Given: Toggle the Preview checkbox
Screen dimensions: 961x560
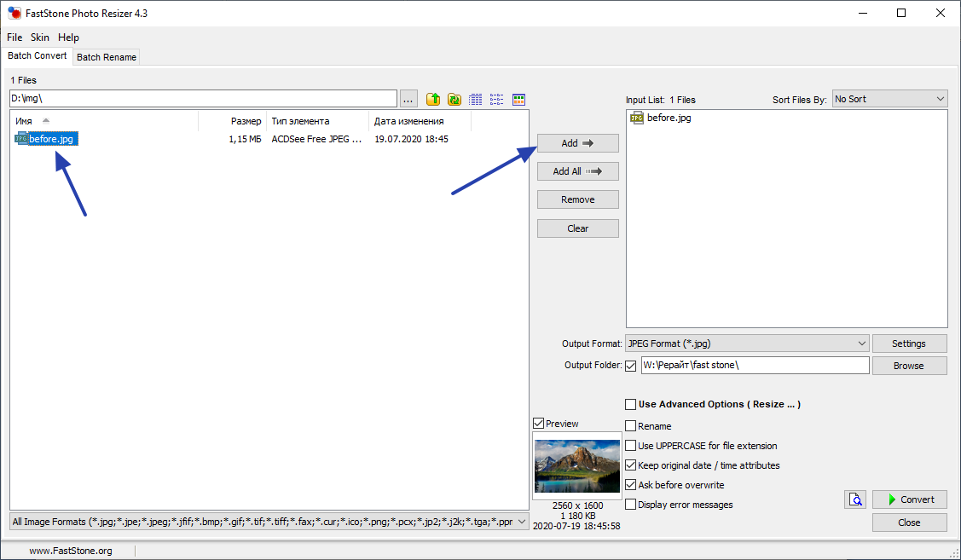Looking at the screenshot, I should click(539, 424).
